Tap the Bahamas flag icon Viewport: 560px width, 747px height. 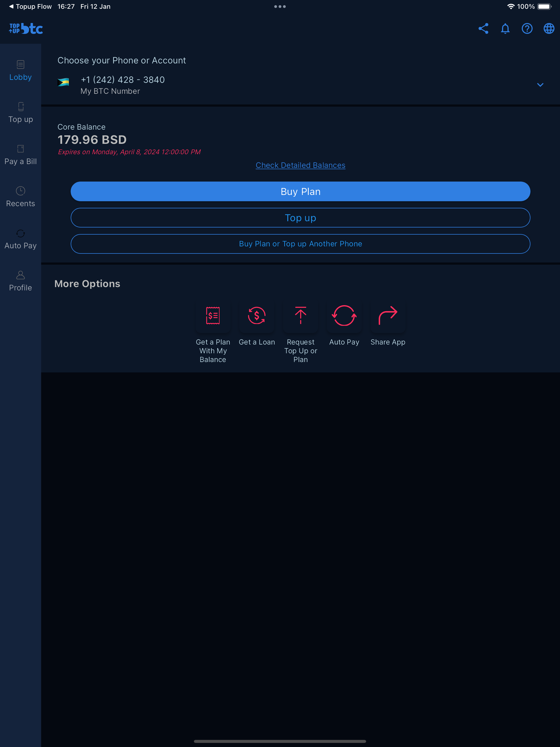click(x=63, y=82)
